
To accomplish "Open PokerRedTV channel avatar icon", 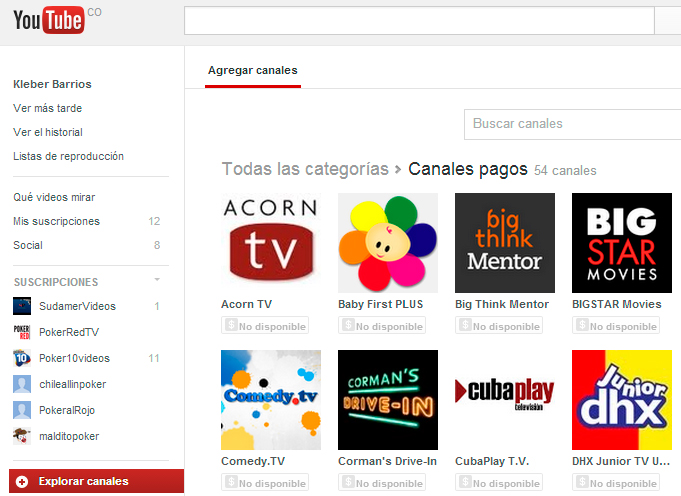I will (22, 332).
